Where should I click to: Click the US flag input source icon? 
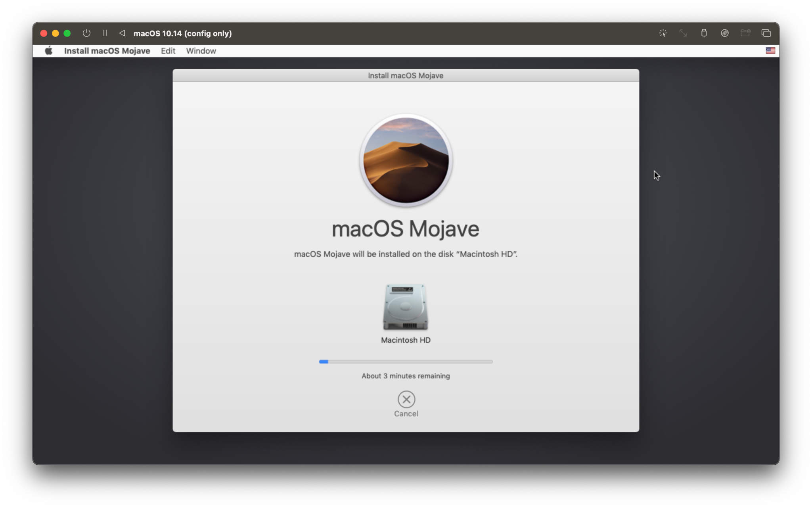click(770, 50)
